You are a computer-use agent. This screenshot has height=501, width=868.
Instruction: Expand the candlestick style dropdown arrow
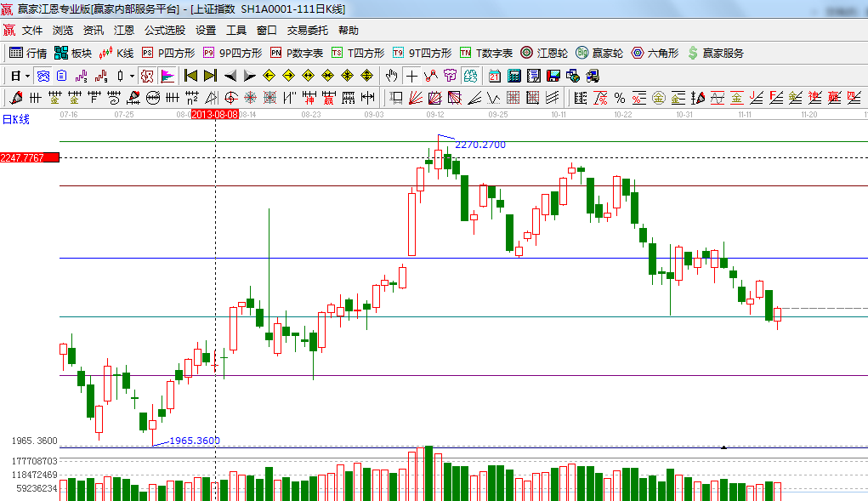point(132,76)
